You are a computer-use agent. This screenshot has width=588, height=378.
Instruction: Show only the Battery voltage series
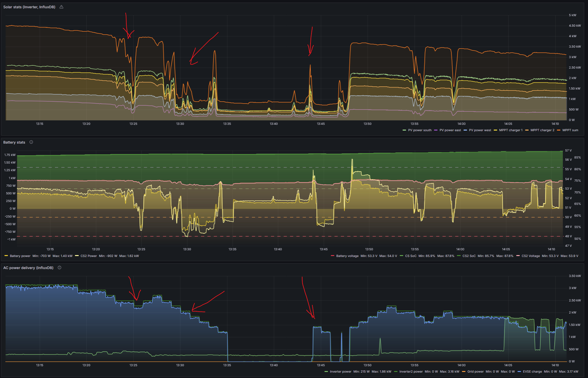coord(347,256)
